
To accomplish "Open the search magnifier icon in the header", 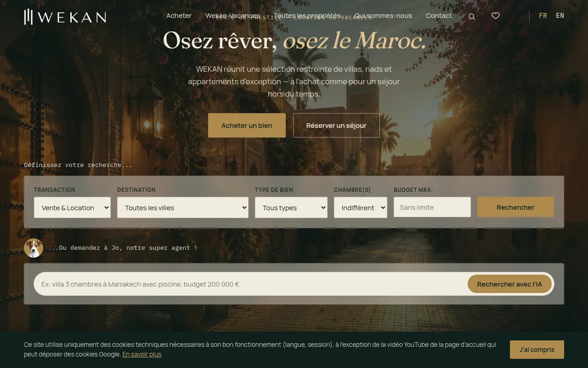I will tap(472, 17).
